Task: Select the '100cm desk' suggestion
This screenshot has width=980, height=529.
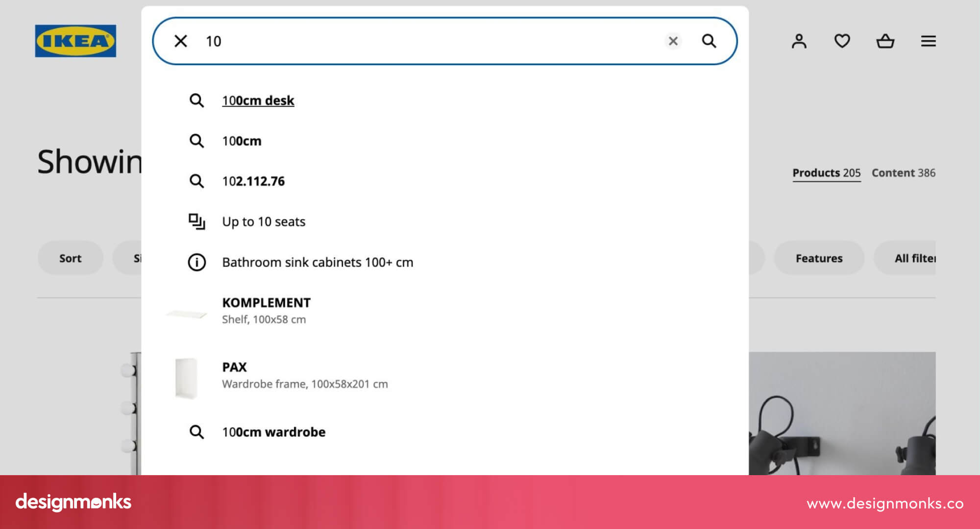Action: coord(258,100)
